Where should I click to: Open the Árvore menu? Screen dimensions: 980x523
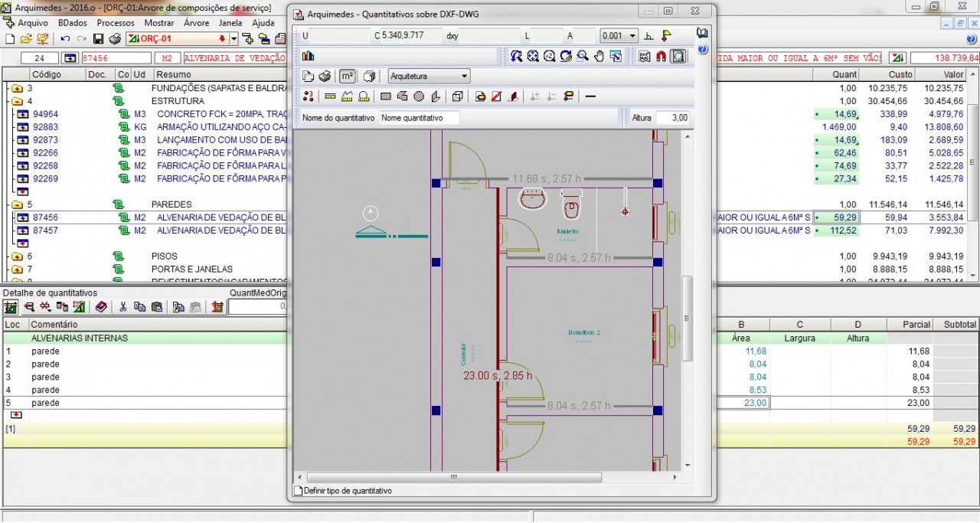[x=197, y=23]
